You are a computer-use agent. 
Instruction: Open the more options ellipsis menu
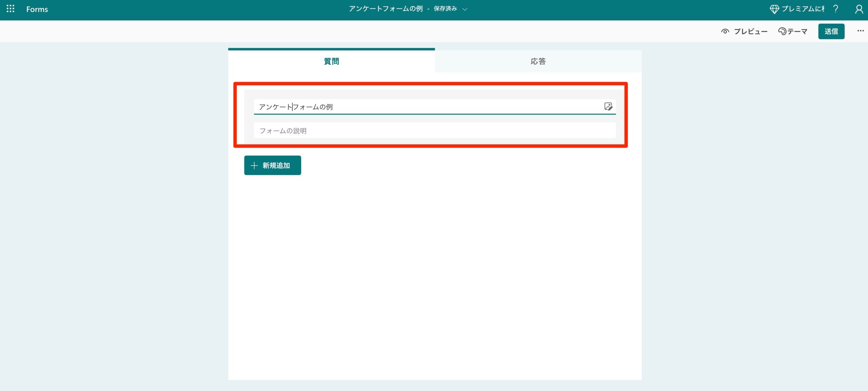point(861,31)
